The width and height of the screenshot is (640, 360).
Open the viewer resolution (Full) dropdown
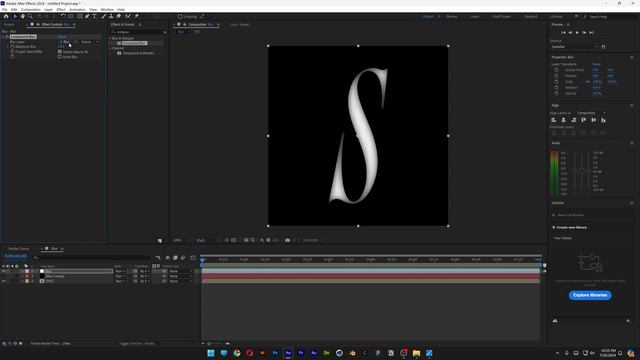point(207,240)
